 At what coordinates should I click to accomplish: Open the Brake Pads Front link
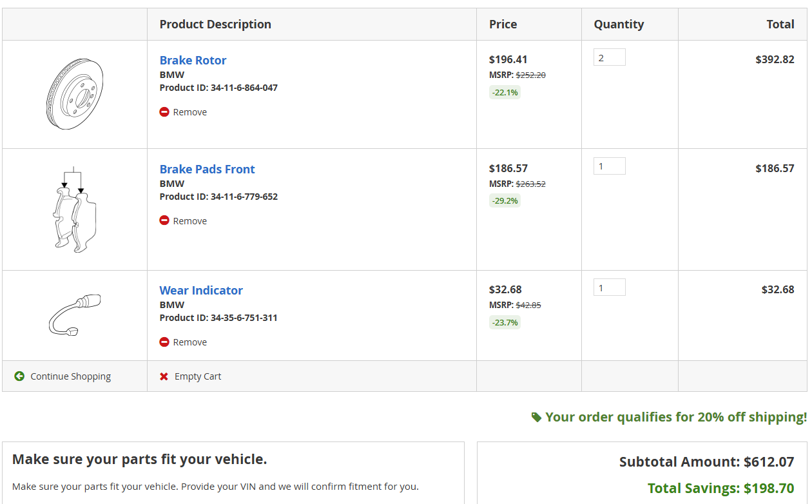[207, 170]
